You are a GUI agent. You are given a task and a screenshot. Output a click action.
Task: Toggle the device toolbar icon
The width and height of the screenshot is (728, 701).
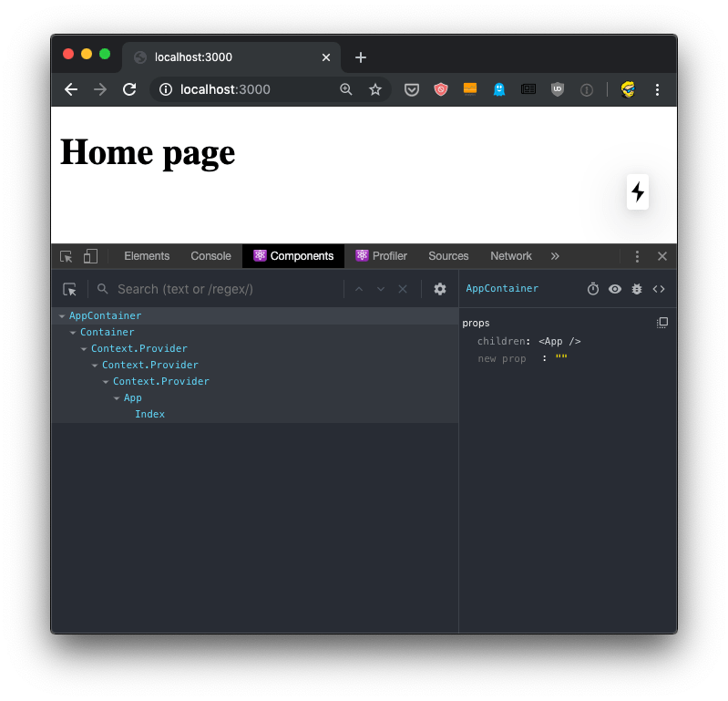click(x=90, y=256)
